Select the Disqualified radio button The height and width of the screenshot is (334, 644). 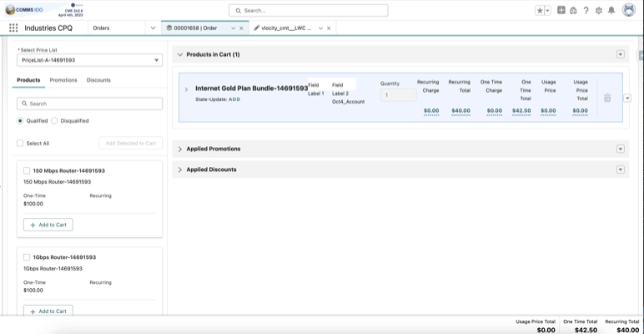pos(54,121)
